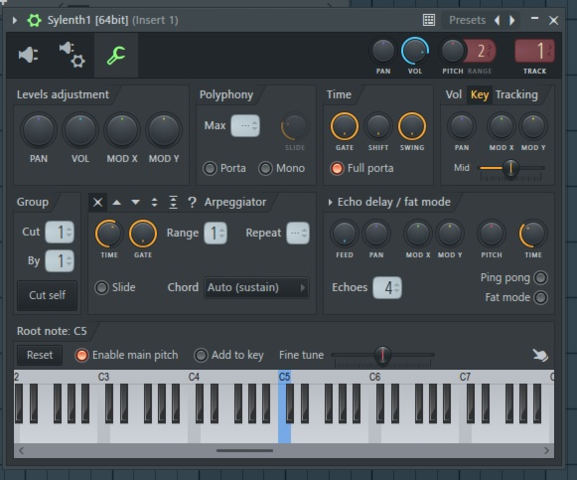The image size is (577, 480).
Task: Adjust Levels adjustment MOD Y knob
Action: click(x=164, y=130)
